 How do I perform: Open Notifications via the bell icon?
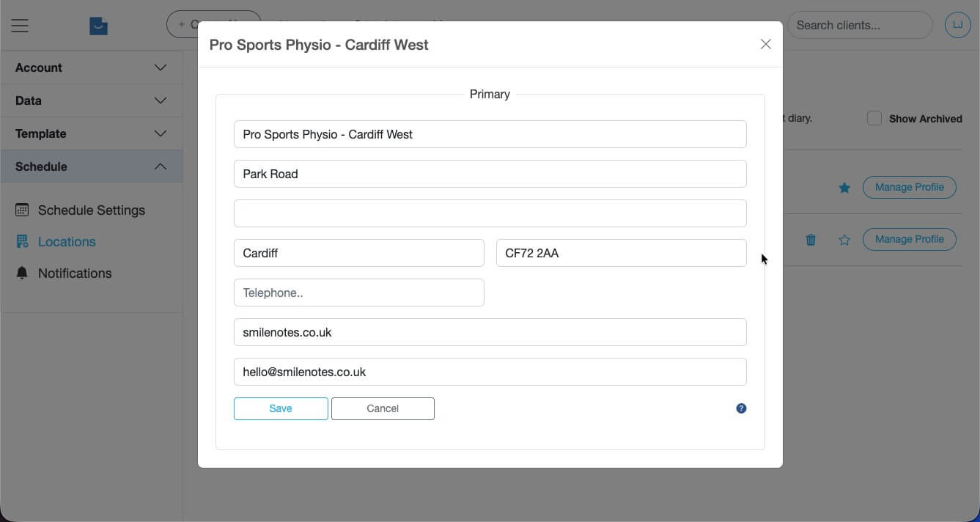pos(21,273)
